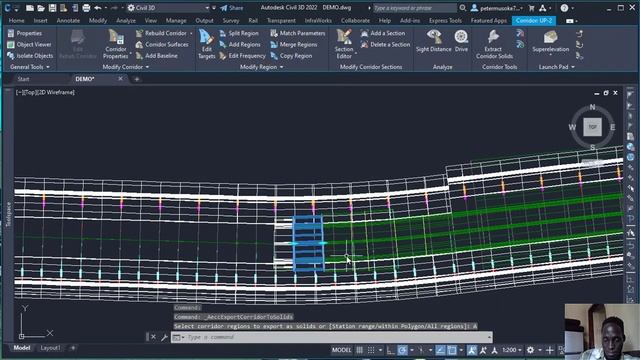Screen dimensions: 640x360
Task: Toggle polar tracking in status bar
Action: 402,350
